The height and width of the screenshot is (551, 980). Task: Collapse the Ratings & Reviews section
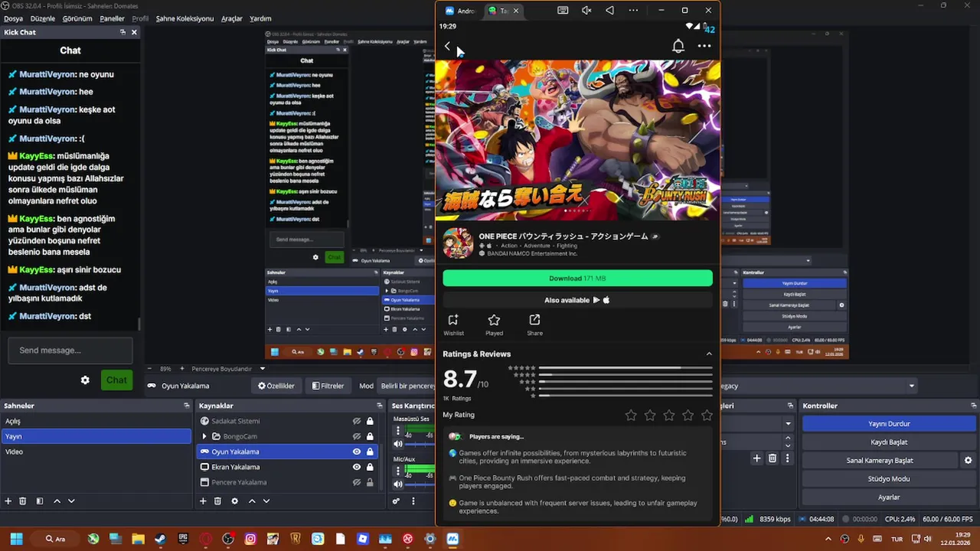709,354
